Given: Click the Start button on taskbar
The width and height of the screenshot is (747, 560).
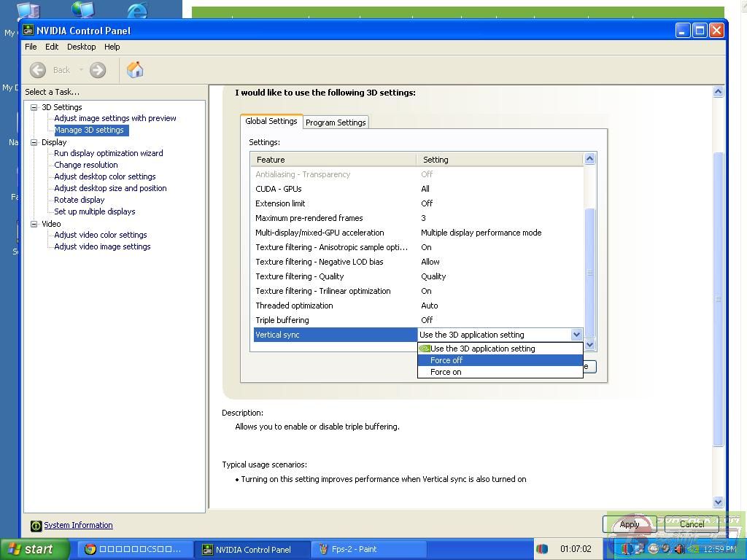Looking at the screenshot, I should pyautogui.click(x=34, y=549).
